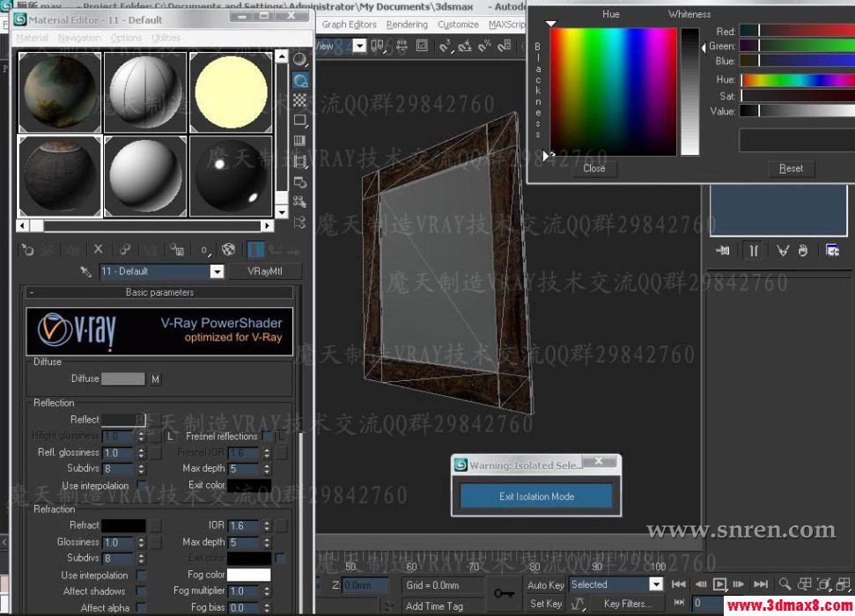Open the 11 - Default material name dropdown

(217, 271)
